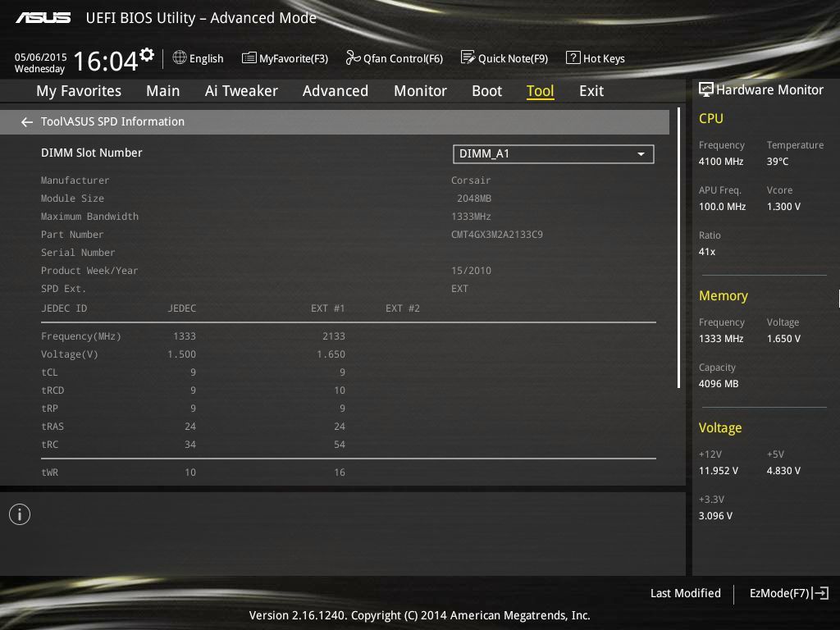Viewport: 840px width, 630px height.
Task: Click the tRCD EXT #1 value 10
Action: click(x=340, y=390)
